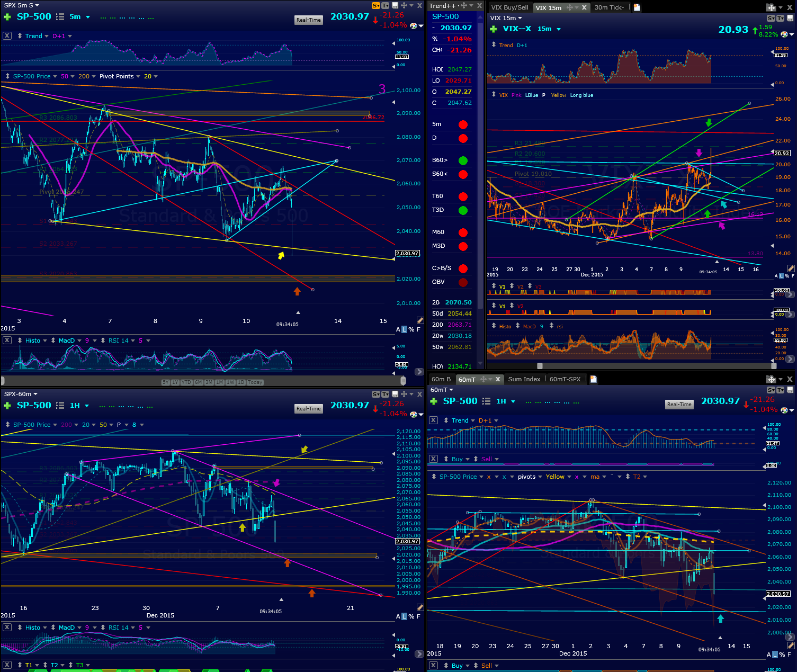Open the color palette icon in SPX-60m chart
This screenshot has height=672, width=797.
click(x=413, y=414)
